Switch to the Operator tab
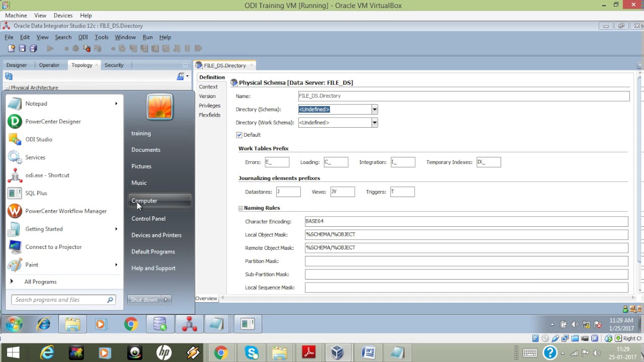 (49, 65)
